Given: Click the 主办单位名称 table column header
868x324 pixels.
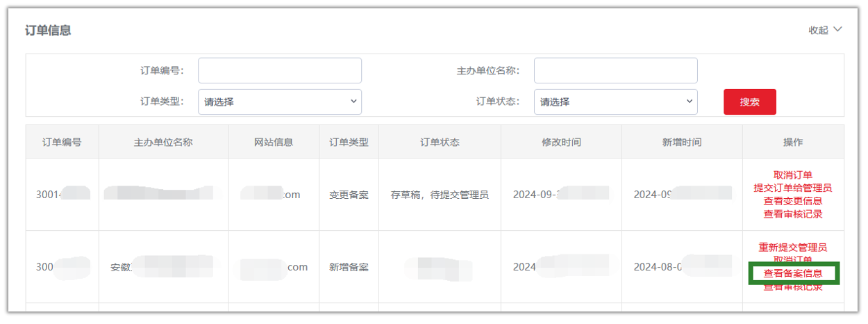Looking at the screenshot, I should [x=163, y=142].
